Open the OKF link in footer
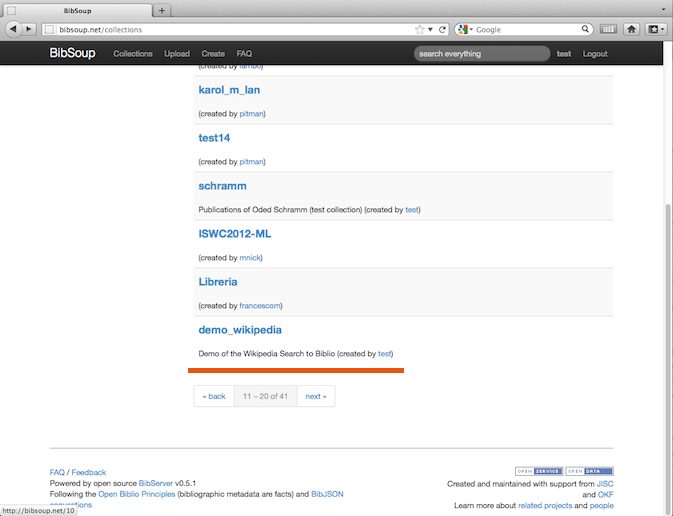 [606, 495]
